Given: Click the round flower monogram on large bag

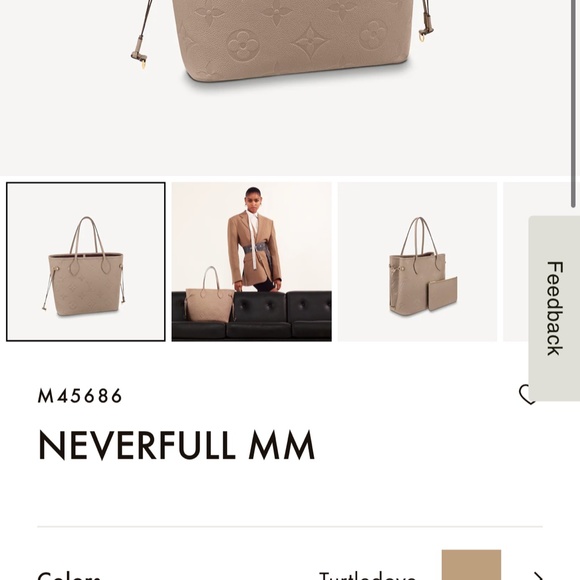Looking at the screenshot, I should tap(243, 45).
